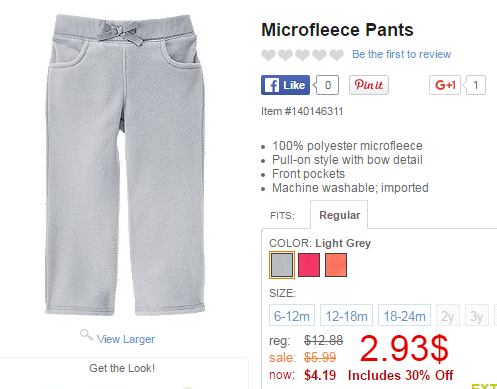Click the Google +1 button

click(x=445, y=85)
